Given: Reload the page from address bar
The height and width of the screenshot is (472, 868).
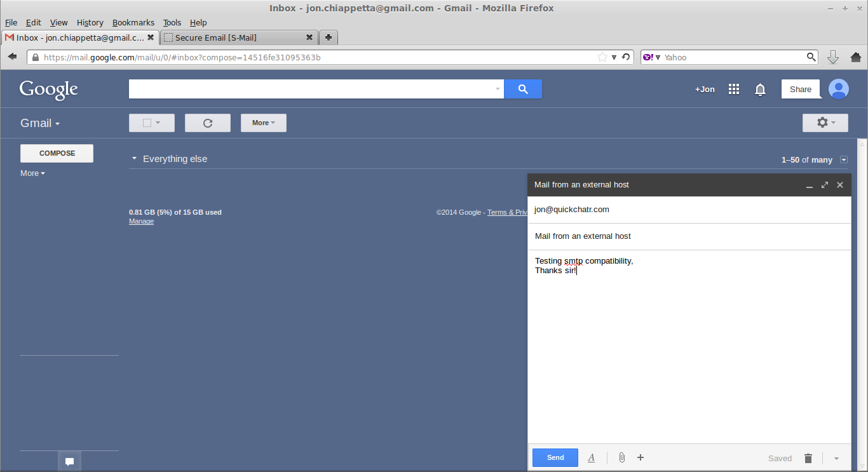Looking at the screenshot, I should [x=626, y=57].
